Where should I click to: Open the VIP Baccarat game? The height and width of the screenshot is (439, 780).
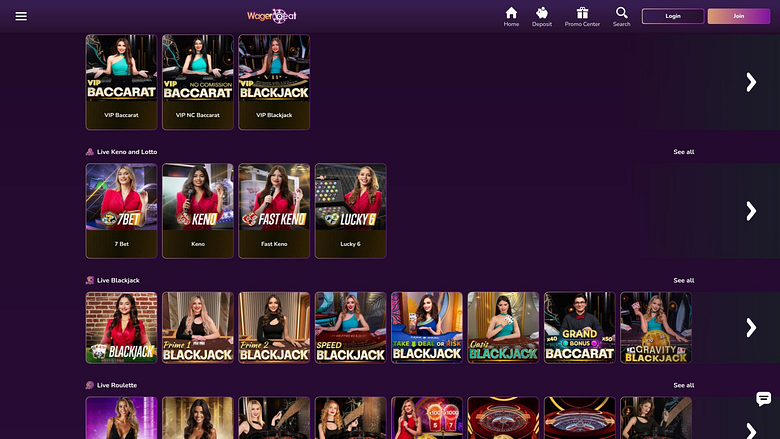point(121,82)
